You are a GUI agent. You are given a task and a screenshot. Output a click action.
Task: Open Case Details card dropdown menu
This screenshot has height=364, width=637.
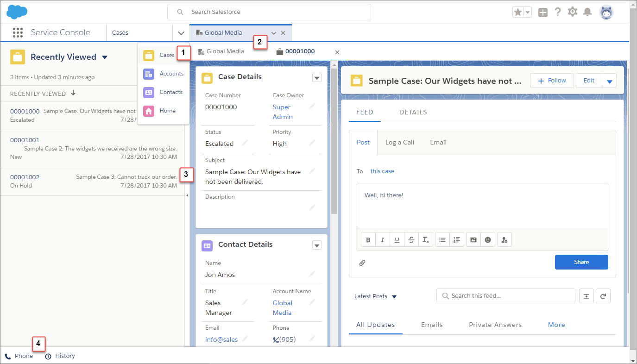[317, 77]
